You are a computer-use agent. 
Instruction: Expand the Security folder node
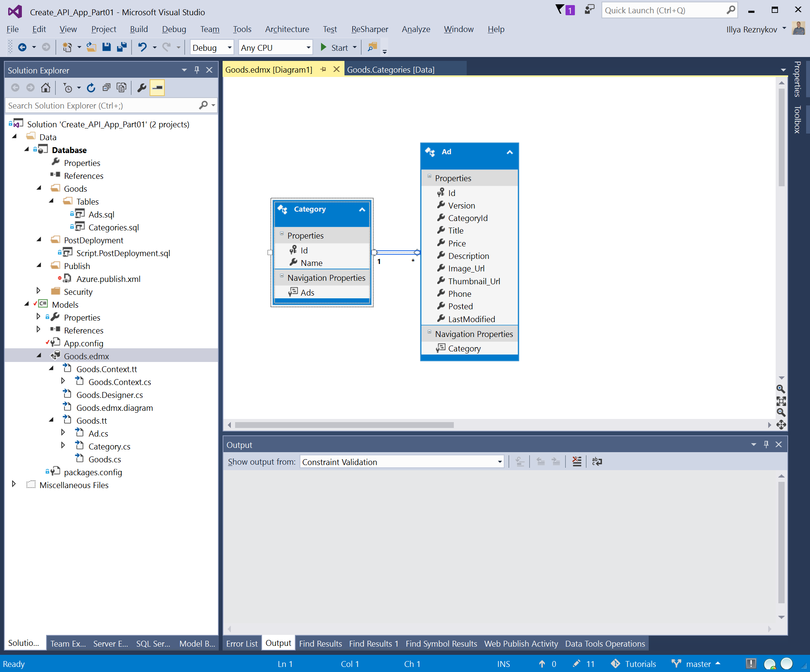pos(38,291)
